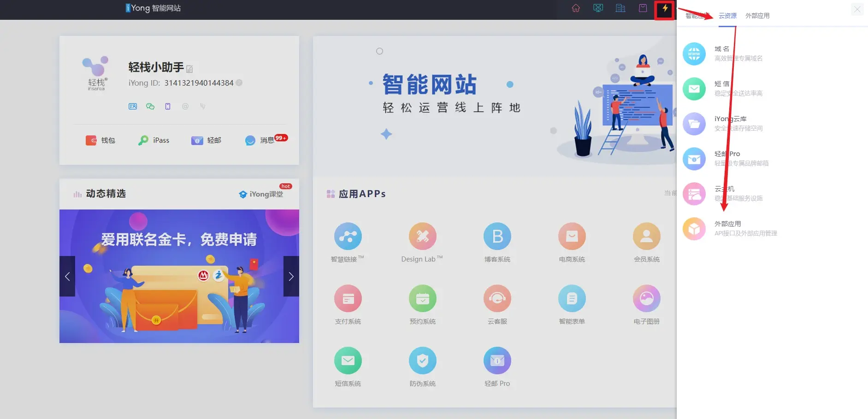The width and height of the screenshot is (868, 419).
Task: Launch the Design Lab app
Action: click(422, 236)
